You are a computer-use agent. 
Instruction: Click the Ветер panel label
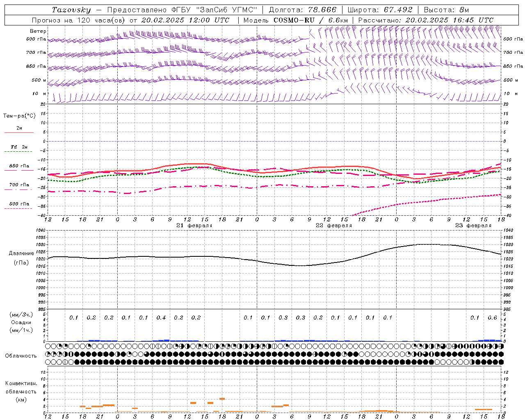38,31
